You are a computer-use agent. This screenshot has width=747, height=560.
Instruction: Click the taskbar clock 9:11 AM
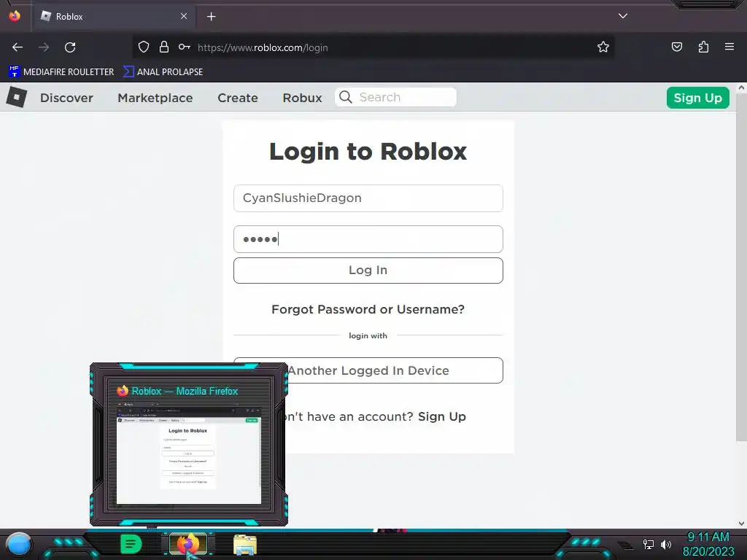tap(708, 537)
